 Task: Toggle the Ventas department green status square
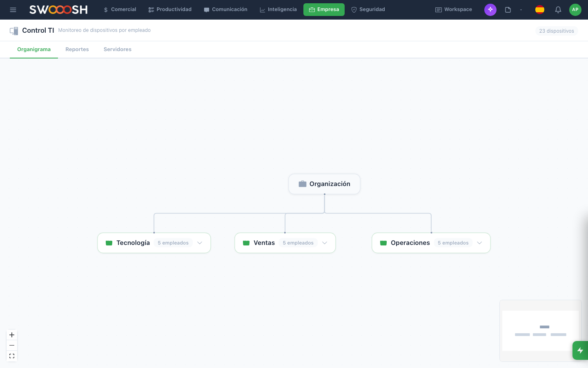246,242
